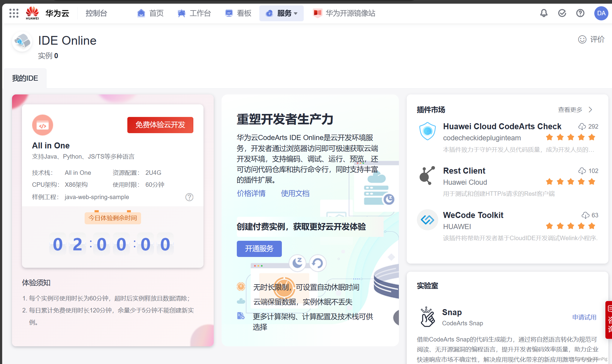Viewport: 612px width, 364px height.
Task: Click the WeCode Toolkit plugin icon
Action: pyautogui.click(x=427, y=220)
